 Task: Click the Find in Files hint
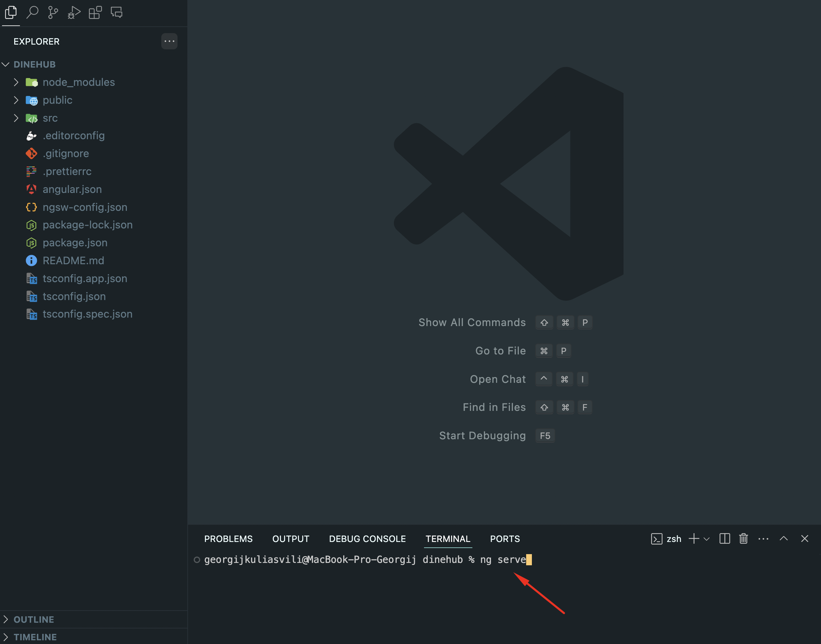[x=494, y=407]
